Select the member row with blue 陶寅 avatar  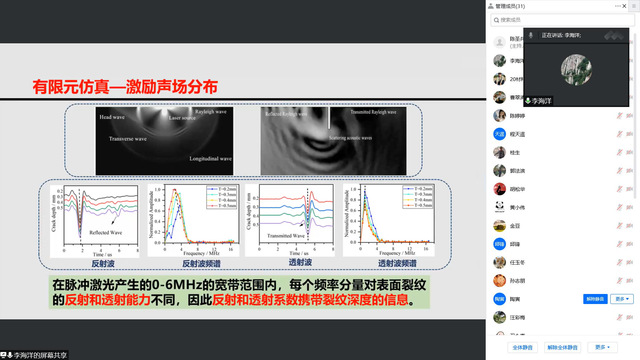click(562, 299)
